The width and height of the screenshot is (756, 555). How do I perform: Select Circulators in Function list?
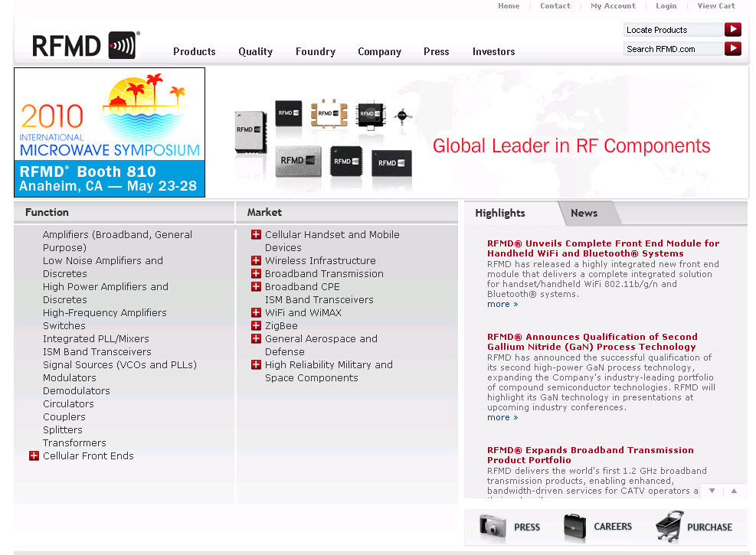pos(68,403)
